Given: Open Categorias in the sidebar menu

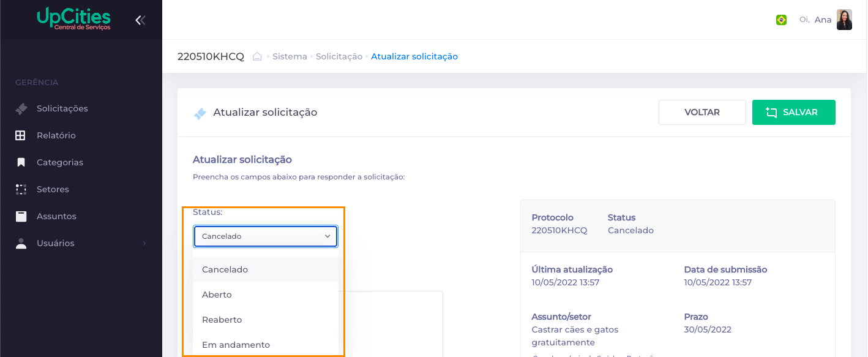Looking at the screenshot, I should [x=60, y=162].
